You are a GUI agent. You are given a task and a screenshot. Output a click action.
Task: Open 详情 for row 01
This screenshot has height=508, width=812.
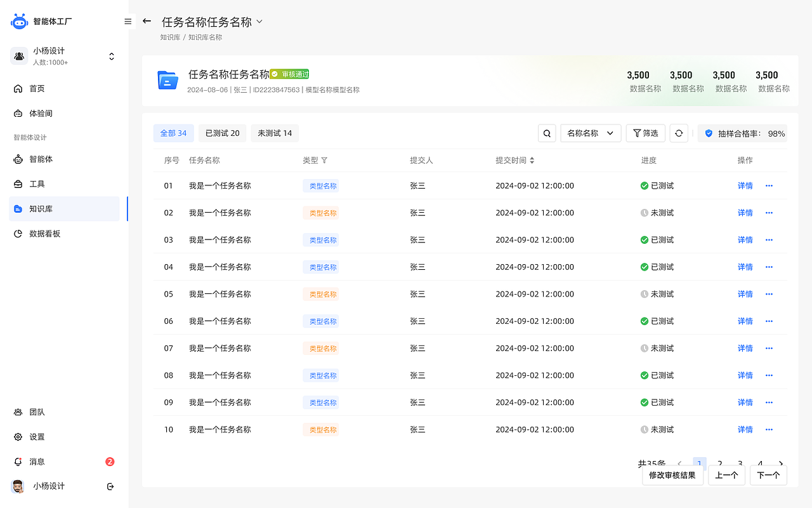click(x=745, y=185)
